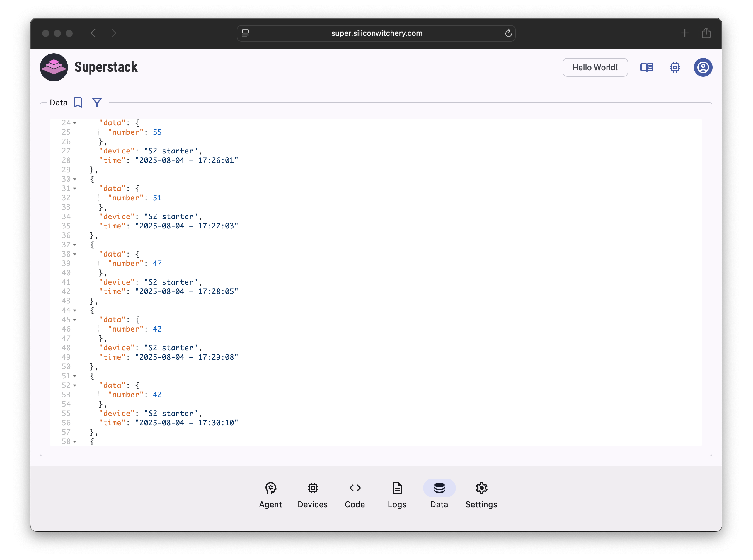
Task: Reload the page with the refresh icon
Action: pyautogui.click(x=508, y=33)
